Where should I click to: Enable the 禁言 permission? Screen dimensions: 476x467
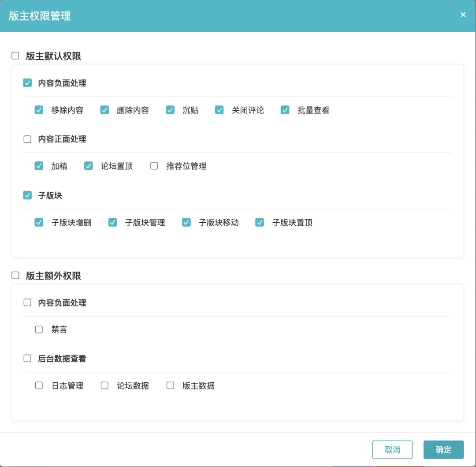coord(39,329)
